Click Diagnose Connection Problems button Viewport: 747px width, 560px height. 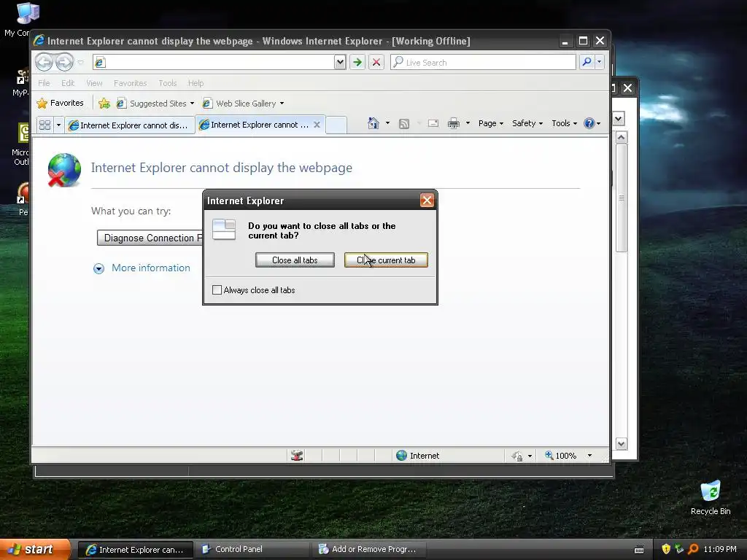(x=150, y=238)
